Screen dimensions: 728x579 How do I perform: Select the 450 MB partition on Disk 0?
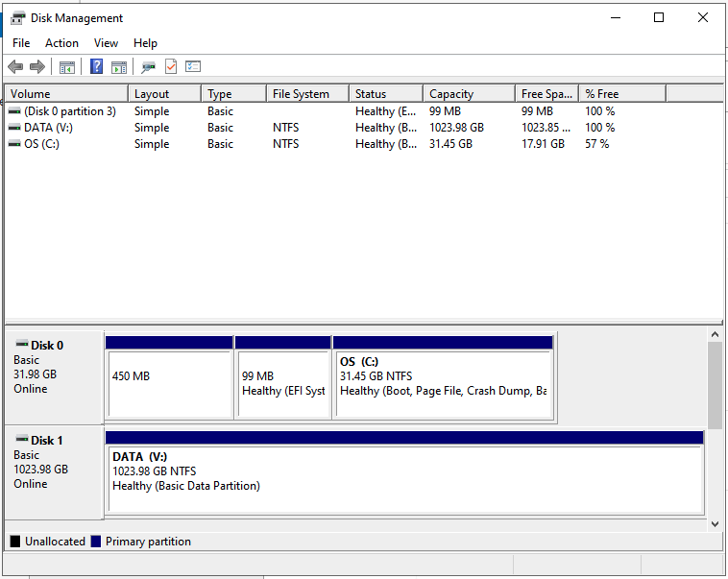pyautogui.click(x=169, y=383)
